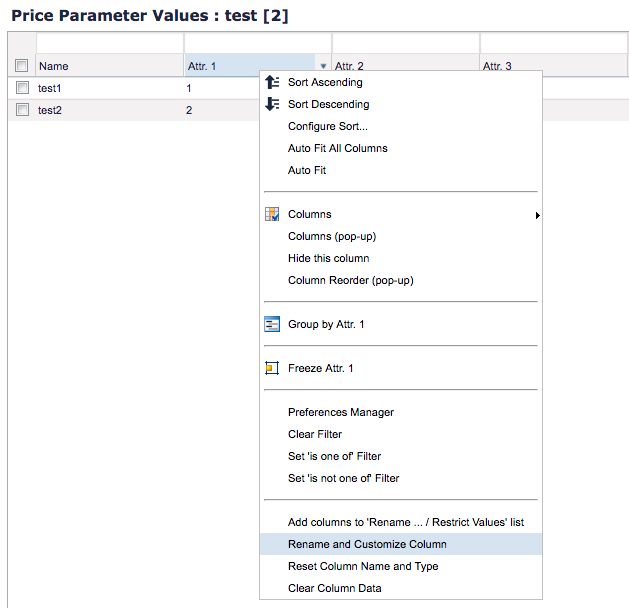Click the filter field above Attr. 2
Image resolution: width=629 pixels, height=608 pixels.
(406, 43)
